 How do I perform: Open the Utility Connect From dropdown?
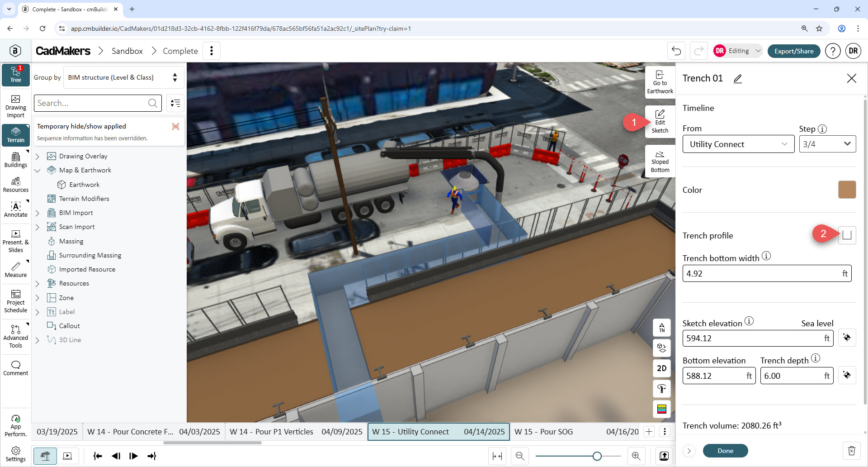pos(738,144)
